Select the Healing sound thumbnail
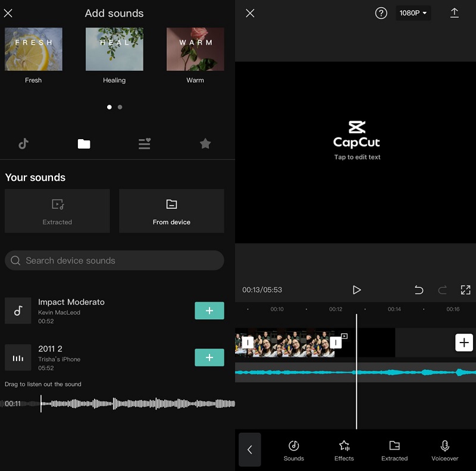Viewport: 476px width, 471px height. tap(114, 49)
